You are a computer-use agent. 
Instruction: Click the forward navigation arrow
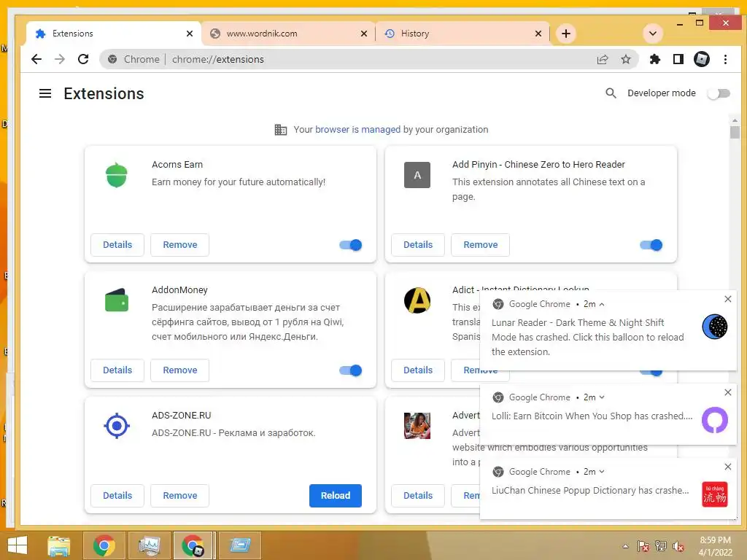click(x=60, y=59)
